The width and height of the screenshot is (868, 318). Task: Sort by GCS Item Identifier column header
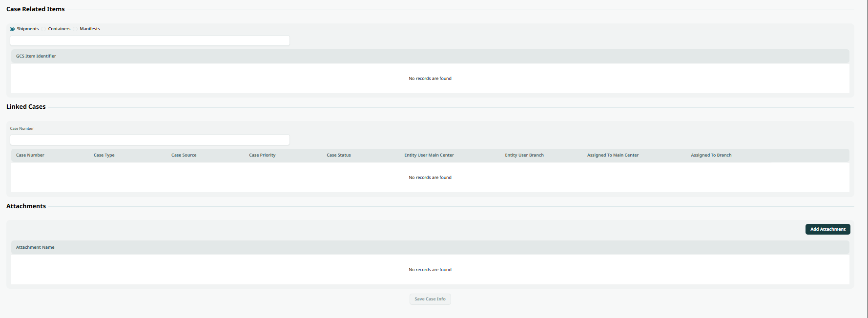click(36, 56)
